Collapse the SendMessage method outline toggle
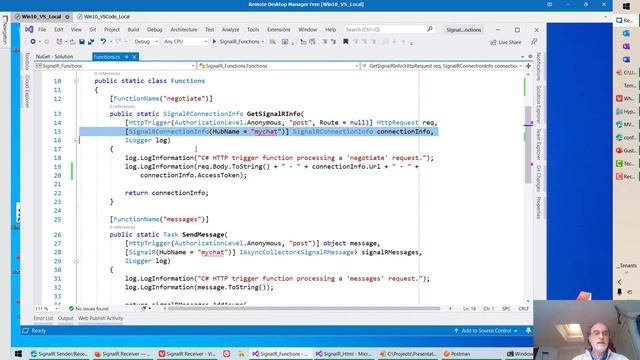The width and height of the screenshot is (640, 360). pyautogui.click(x=76, y=261)
